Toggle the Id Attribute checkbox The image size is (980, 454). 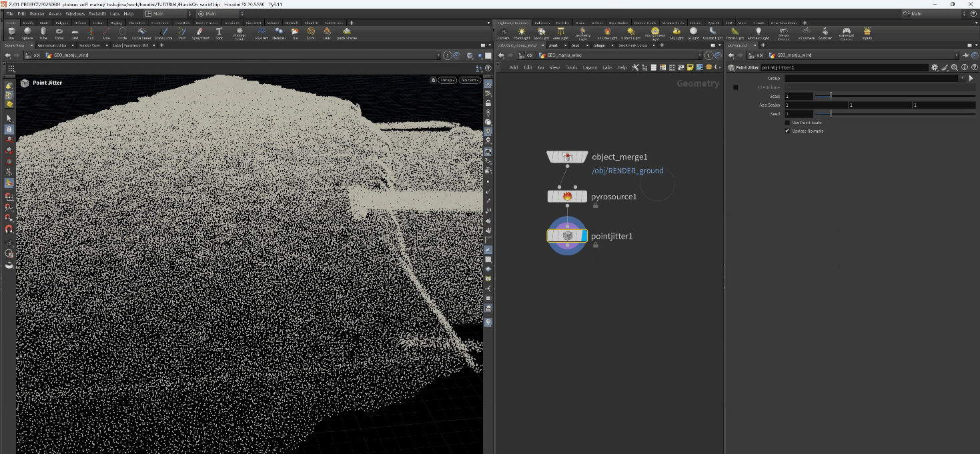tap(736, 87)
